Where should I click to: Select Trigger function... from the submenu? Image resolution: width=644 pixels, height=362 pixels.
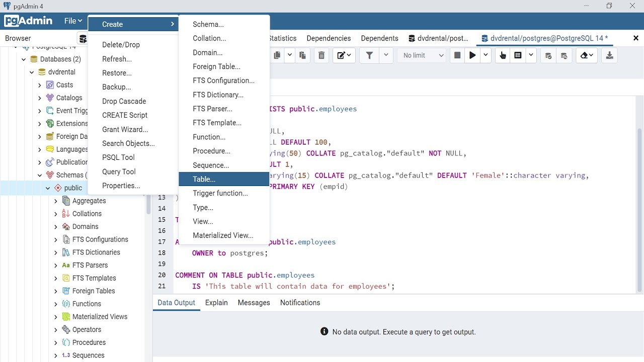[224, 193]
